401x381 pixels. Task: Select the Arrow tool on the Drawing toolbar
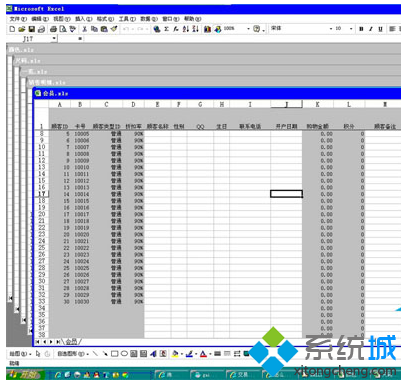click(x=105, y=354)
